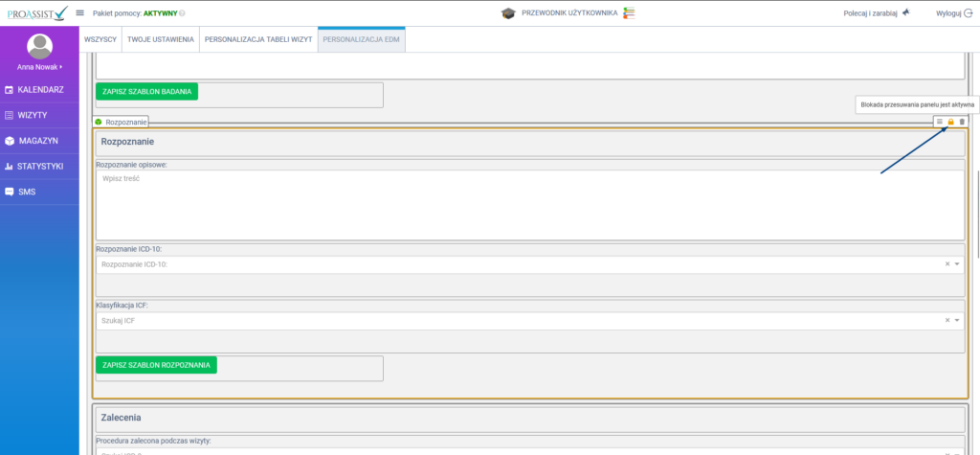The width and height of the screenshot is (980, 455).
Task: Click the Zapisz Szablon Rozpoznania button
Action: click(156, 365)
